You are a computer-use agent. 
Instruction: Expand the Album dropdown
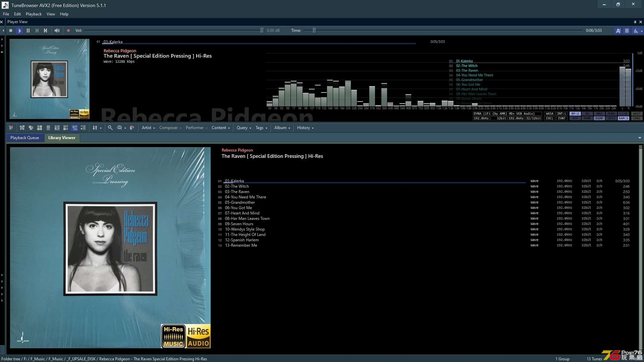click(x=282, y=128)
